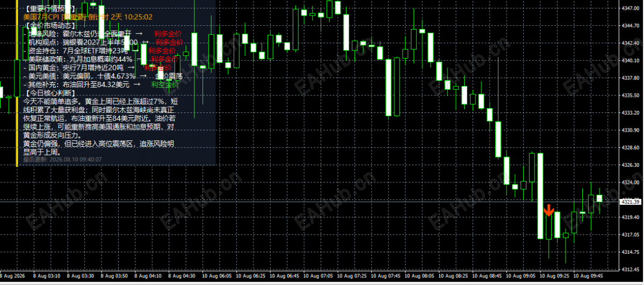This screenshot has height=285, width=644.
Task: Click the 4326.30 price axis label
Action: point(631,165)
